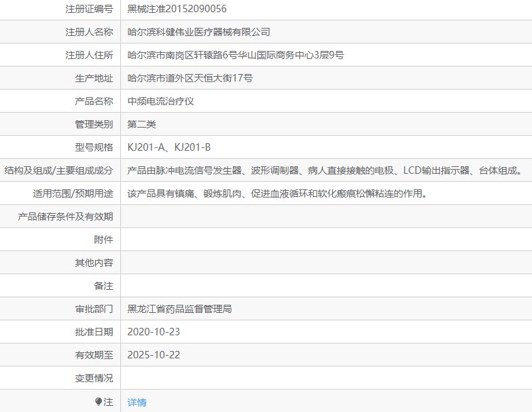Image resolution: width=532 pixels, height=412 pixels.
Task: Click the 型号规格 label
Action: 94,147
